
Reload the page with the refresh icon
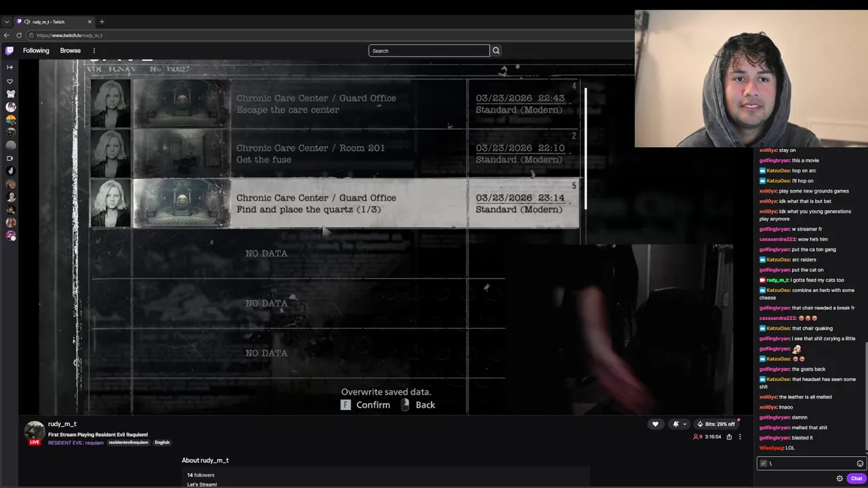(x=19, y=35)
